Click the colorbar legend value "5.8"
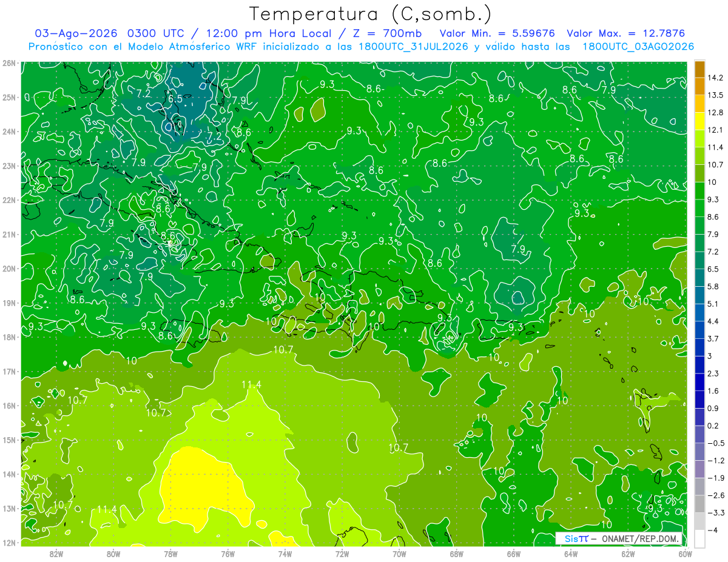The width and height of the screenshot is (728, 562). (x=713, y=286)
